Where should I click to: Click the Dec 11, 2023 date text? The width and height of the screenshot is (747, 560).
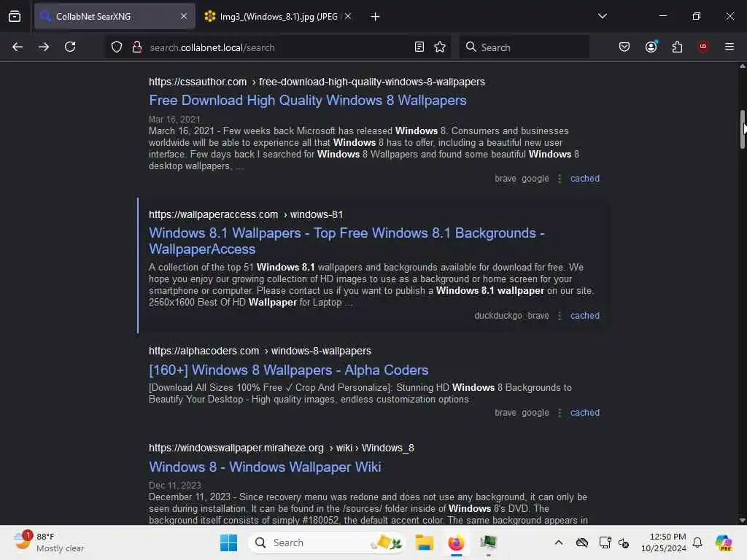coord(175,485)
